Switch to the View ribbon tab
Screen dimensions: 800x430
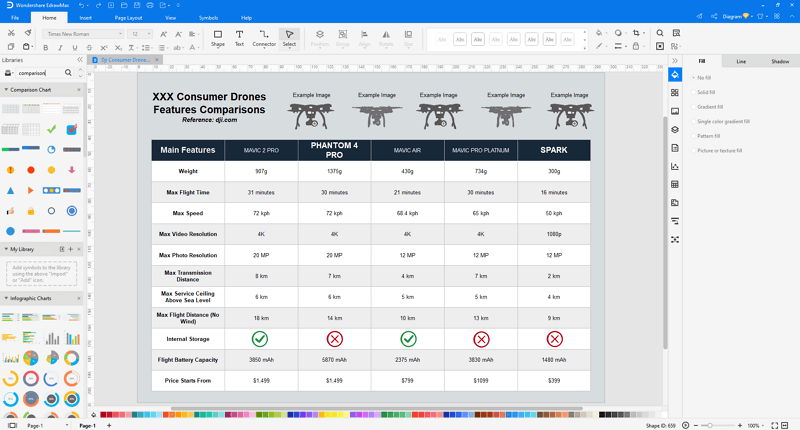170,18
